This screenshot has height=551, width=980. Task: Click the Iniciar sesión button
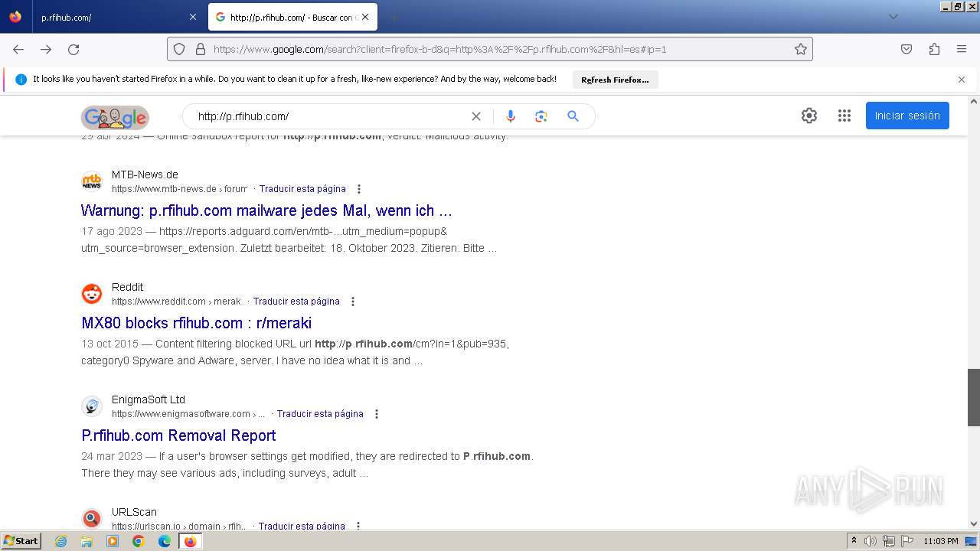pyautogui.click(x=907, y=116)
